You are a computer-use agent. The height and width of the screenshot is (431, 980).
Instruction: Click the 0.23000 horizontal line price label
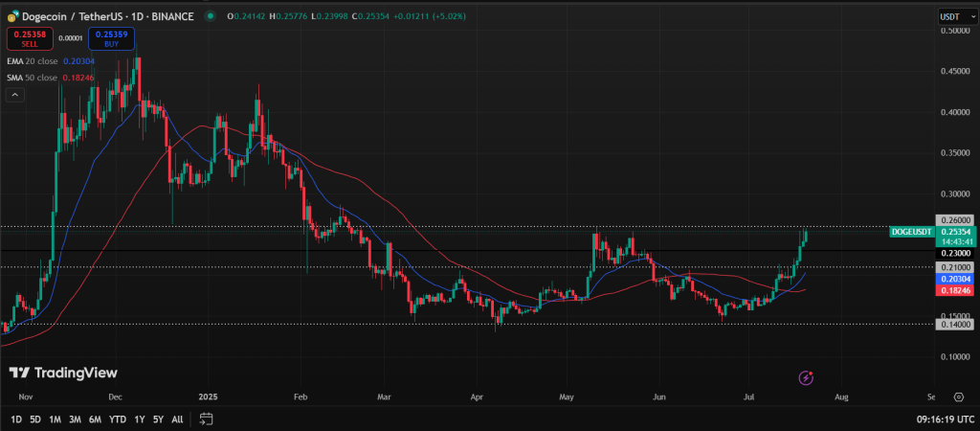point(956,254)
